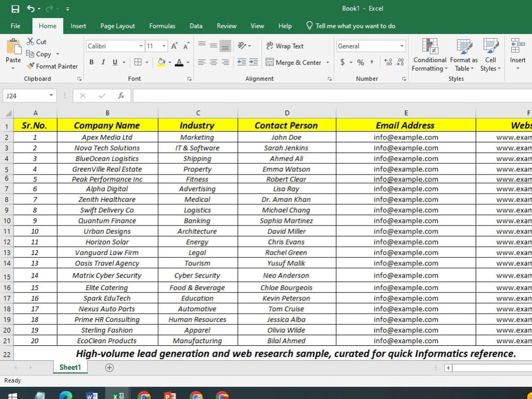This screenshot has height=399, width=532.
Task: Open Customize Quick Access Toolbar dropdown
Action: (68, 9)
